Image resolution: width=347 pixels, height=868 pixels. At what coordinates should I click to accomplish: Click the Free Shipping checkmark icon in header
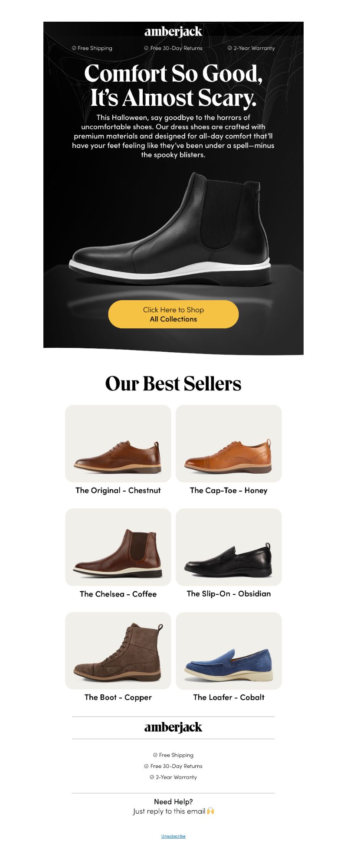[x=74, y=48]
